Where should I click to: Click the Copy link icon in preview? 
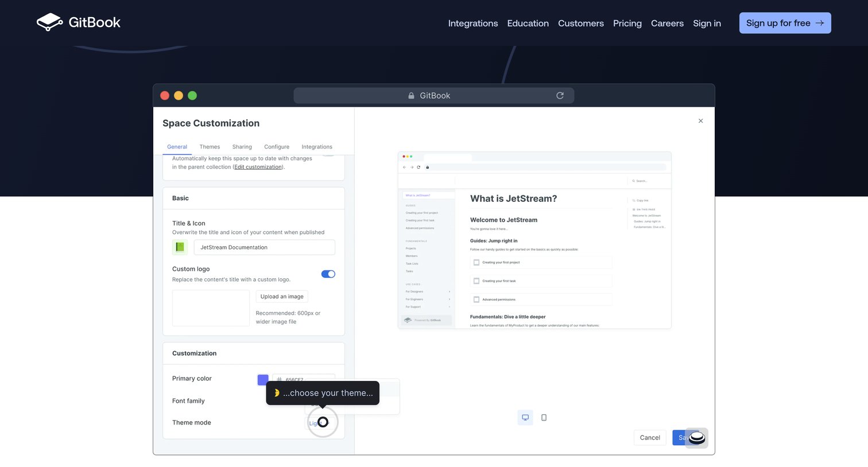pyautogui.click(x=634, y=200)
